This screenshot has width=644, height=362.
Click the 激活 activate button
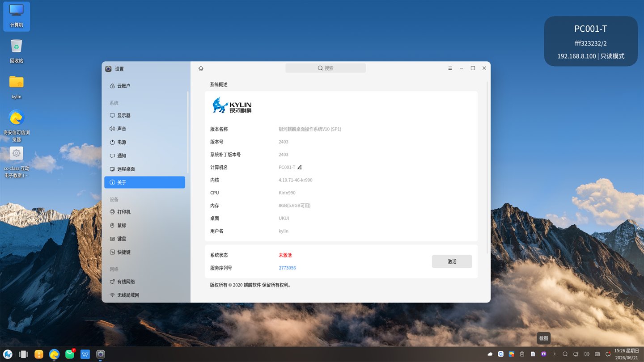tap(452, 261)
